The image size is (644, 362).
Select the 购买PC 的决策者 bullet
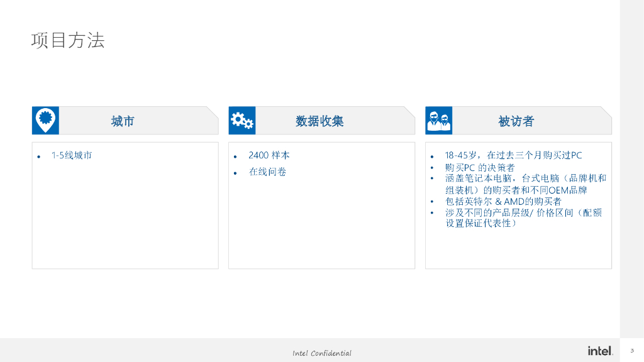point(480,167)
